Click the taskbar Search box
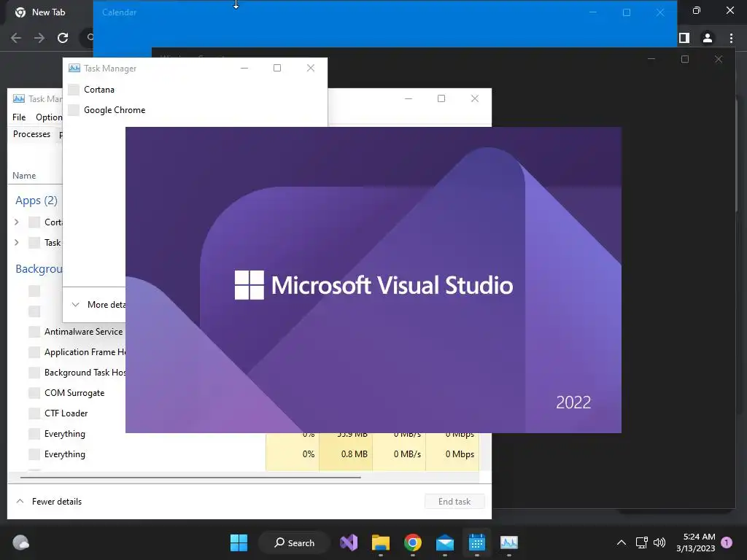 point(295,542)
